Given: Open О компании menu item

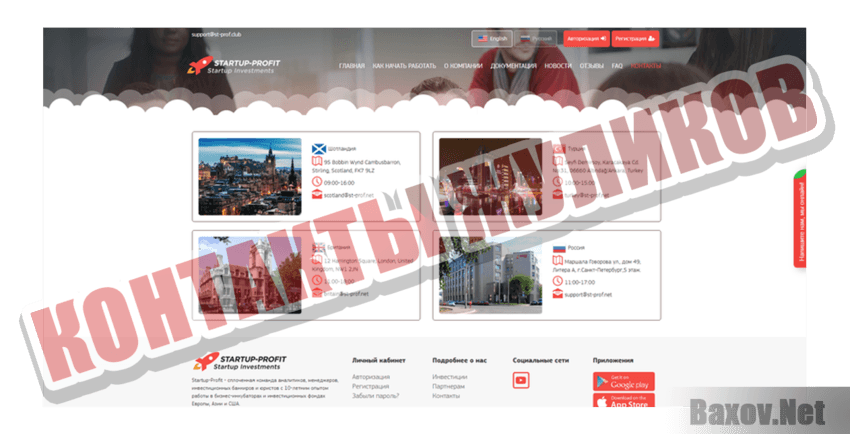Looking at the screenshot, I should point(463,66).
